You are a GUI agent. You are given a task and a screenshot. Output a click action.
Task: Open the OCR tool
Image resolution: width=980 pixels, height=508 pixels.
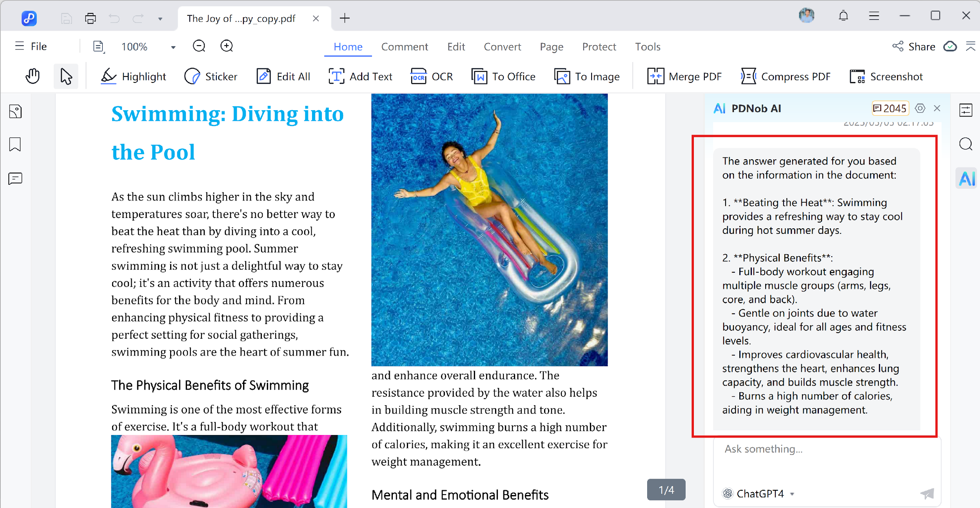tap(432, 76)
